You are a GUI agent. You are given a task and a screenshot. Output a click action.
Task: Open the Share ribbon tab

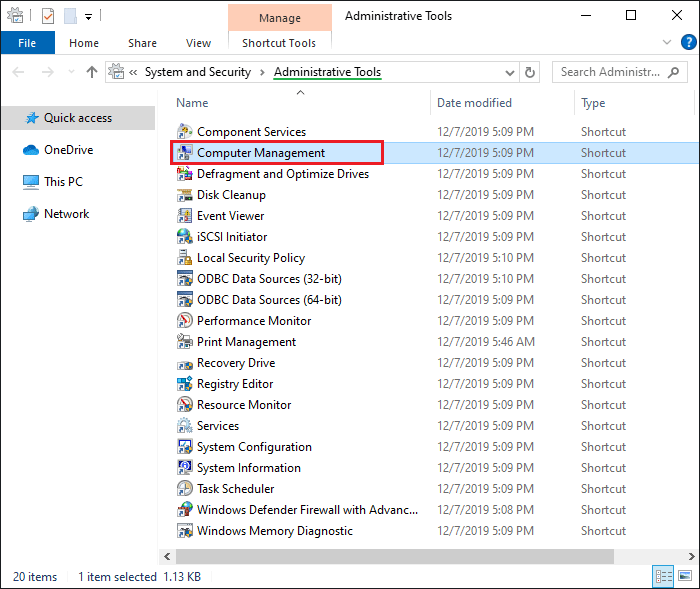tap(142, 43)
